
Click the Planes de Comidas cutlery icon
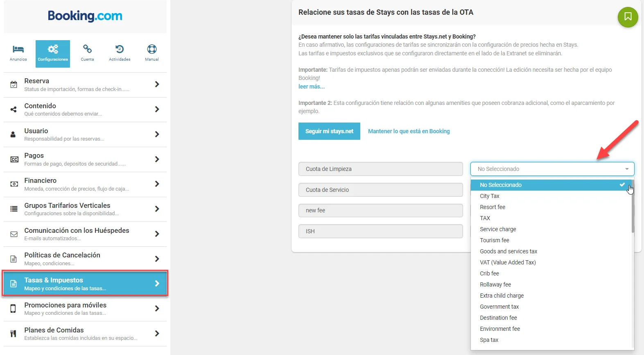pyautogui.click(x=14, y=334)
